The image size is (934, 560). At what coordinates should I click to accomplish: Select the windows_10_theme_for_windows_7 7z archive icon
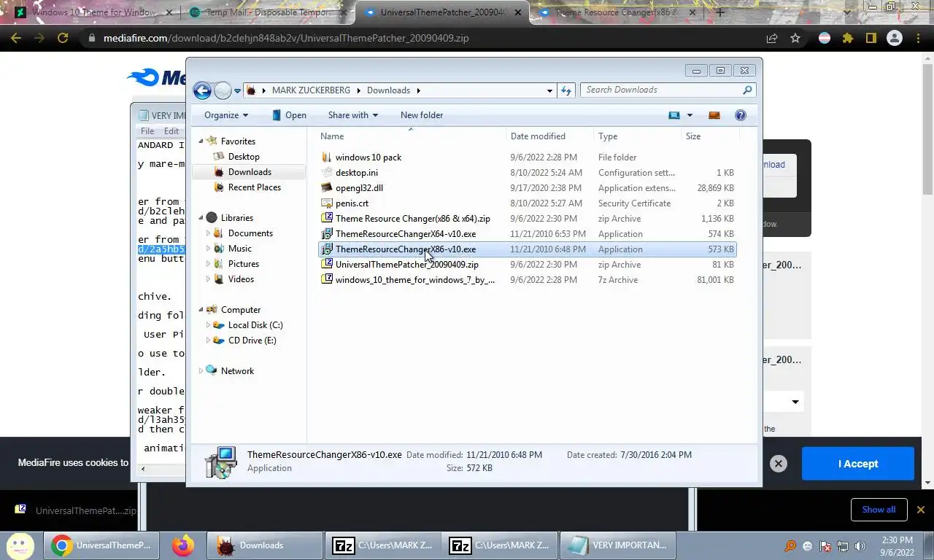point(327,280)
